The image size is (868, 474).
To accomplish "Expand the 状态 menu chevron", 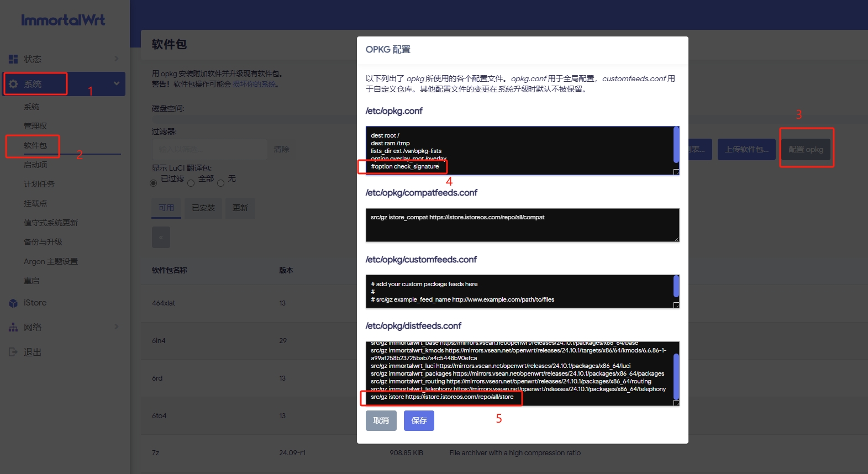I will point(117,59).
